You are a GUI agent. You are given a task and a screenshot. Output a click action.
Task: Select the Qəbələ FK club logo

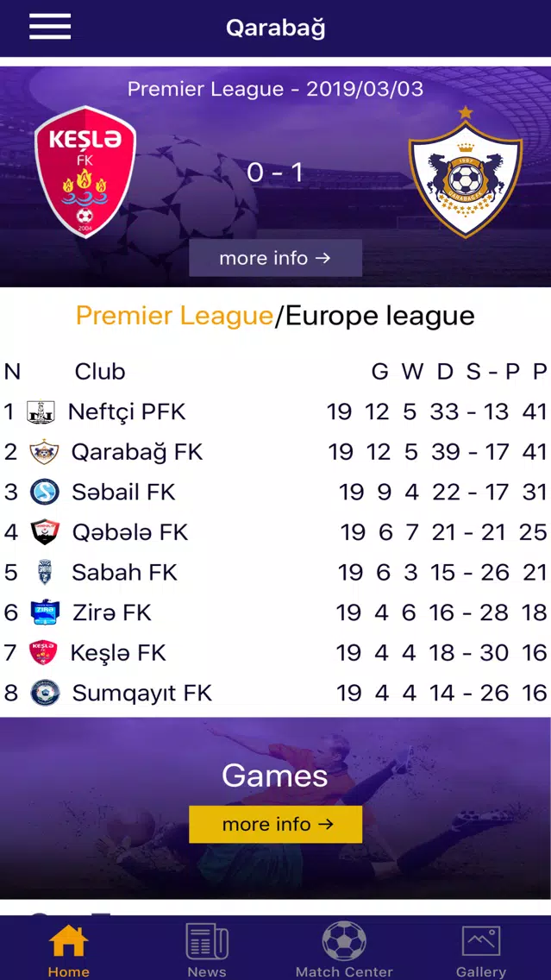click(x=44, y=532)
